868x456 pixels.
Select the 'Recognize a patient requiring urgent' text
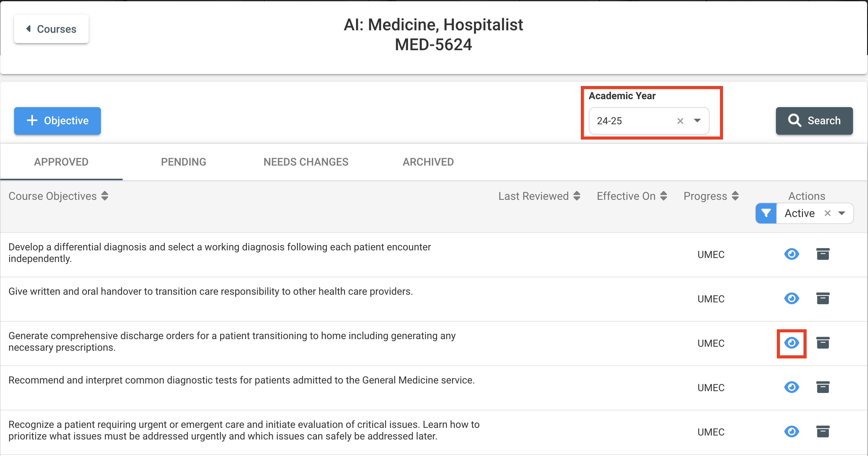point(244,430)
